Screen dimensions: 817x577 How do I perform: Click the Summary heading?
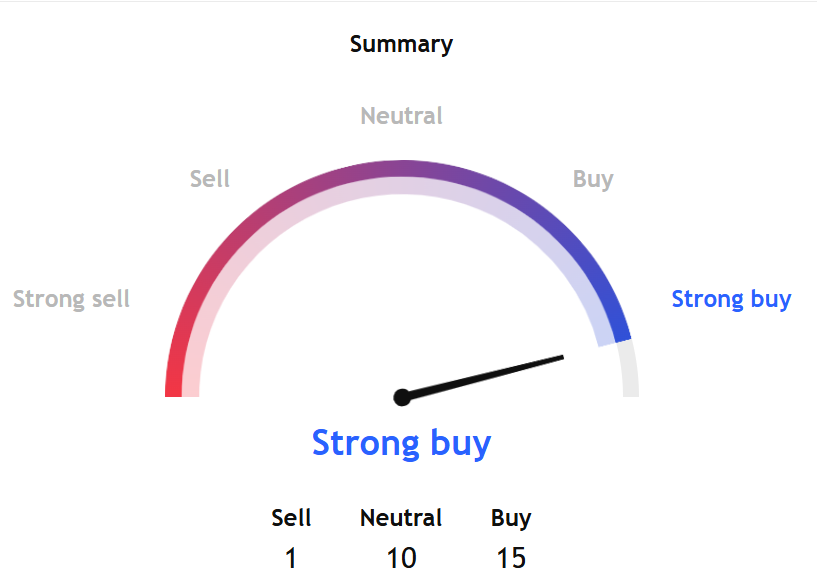(401, 44)
